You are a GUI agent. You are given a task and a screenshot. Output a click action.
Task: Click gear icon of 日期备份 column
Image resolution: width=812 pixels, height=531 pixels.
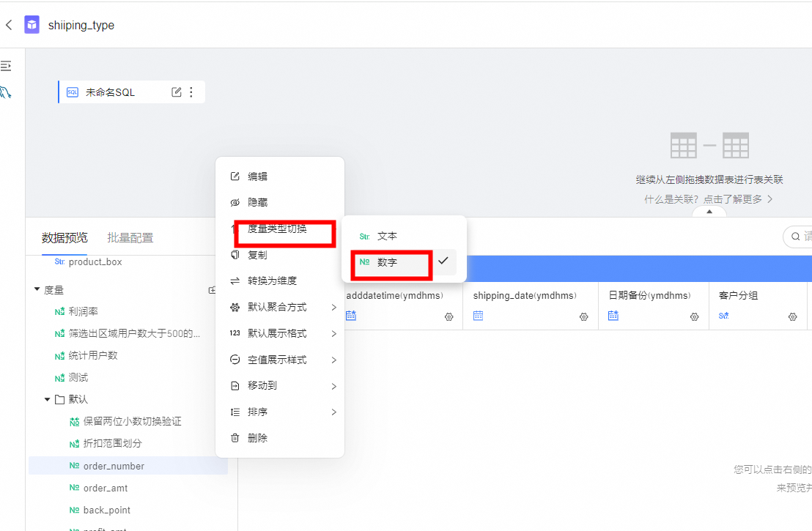pos(694,316)
